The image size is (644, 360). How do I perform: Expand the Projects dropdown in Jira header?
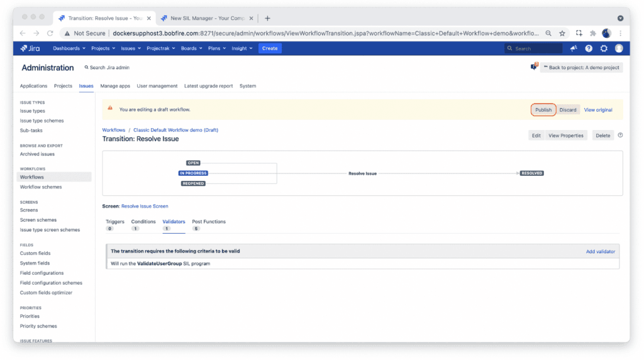point(103,48)
